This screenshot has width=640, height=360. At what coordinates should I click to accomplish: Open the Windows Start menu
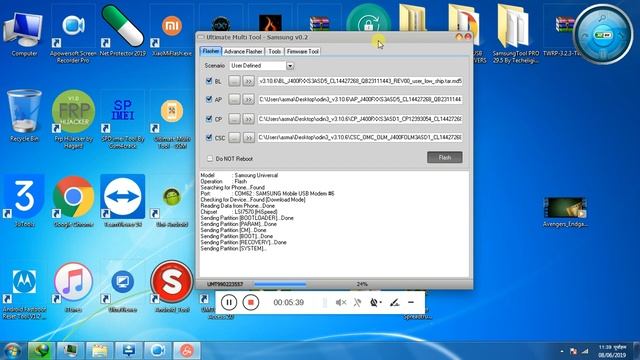tap(12, 351)
